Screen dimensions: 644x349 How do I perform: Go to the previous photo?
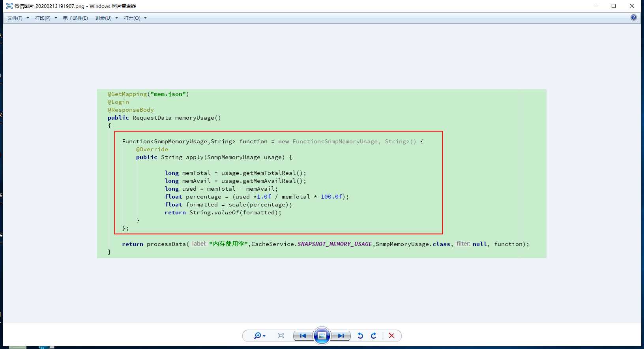tap(303, 336)
